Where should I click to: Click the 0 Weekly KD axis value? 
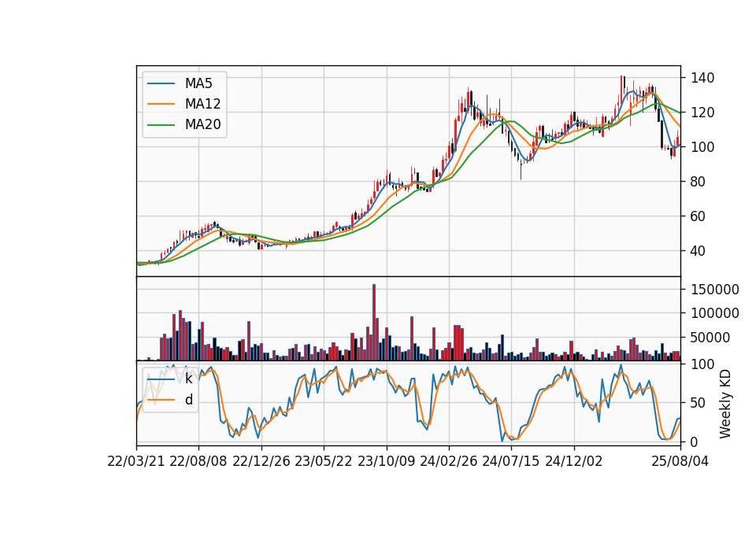coord(695,441)
